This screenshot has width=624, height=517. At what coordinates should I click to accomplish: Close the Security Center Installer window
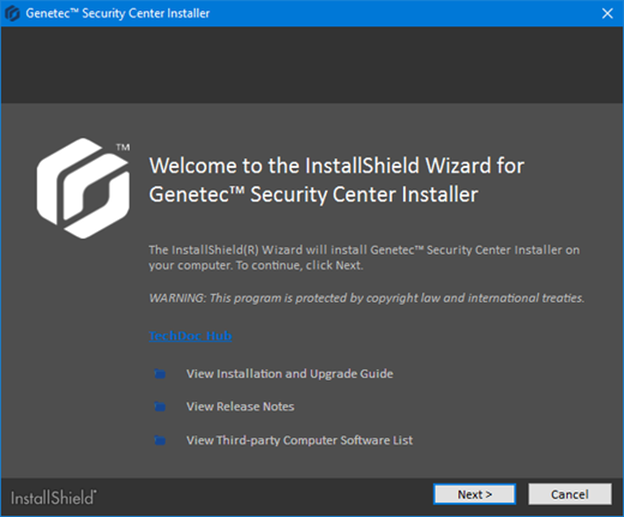(607, 13)
